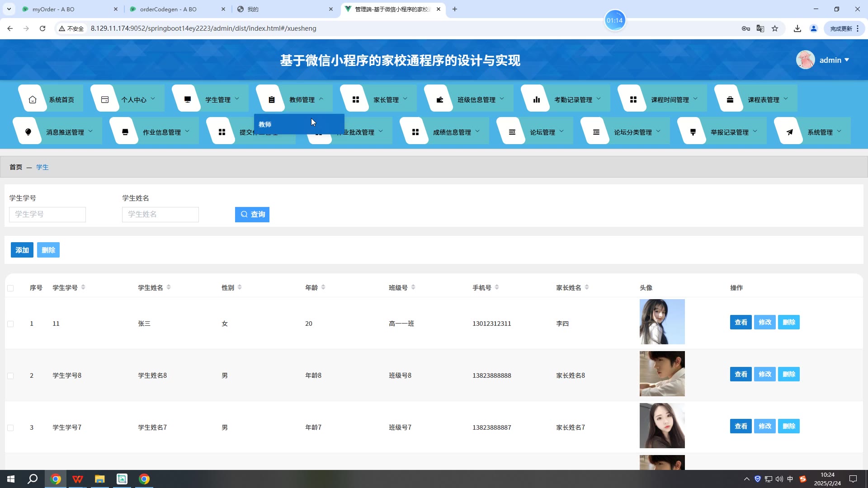Select the checkbox for row 学生学号8
The image size is (868, 488).
(10, 376)
